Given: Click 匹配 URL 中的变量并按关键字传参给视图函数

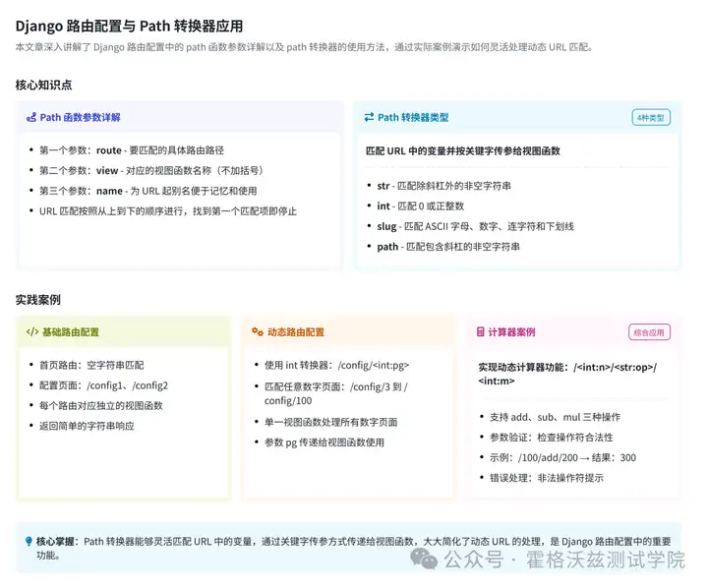Looking at the screenshot, I should click(x=463, y=150).
